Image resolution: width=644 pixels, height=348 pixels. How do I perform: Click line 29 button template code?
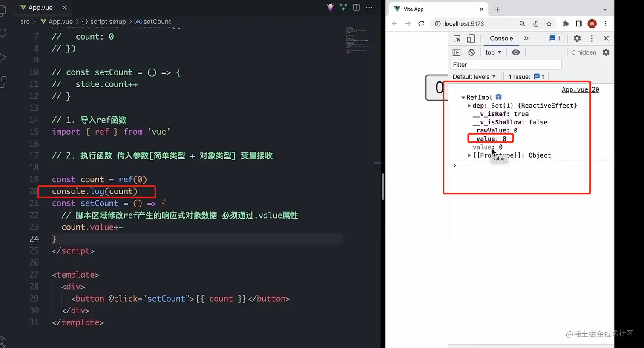180,299
